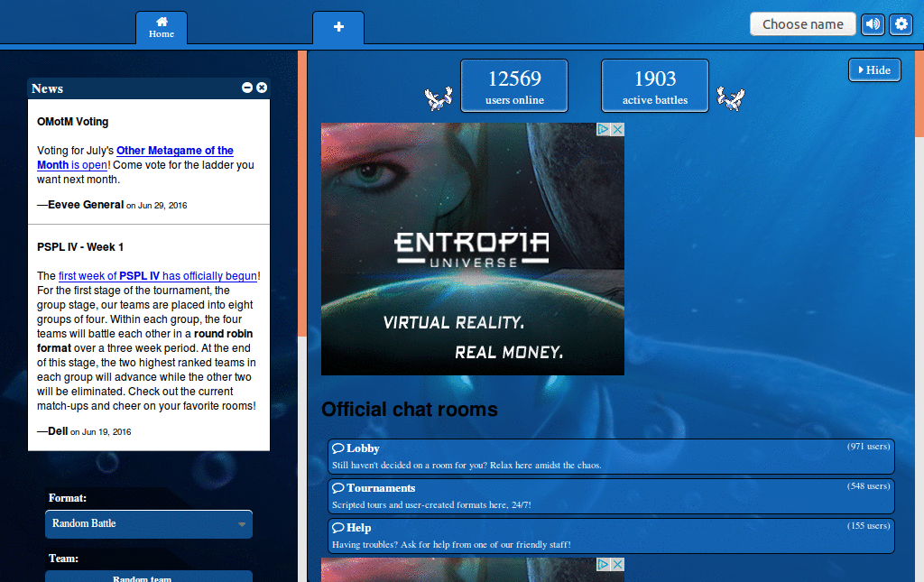Click the Lugia sprite left of users online
The width and height of the screenshot is (924, 582).
click(439, 99)
